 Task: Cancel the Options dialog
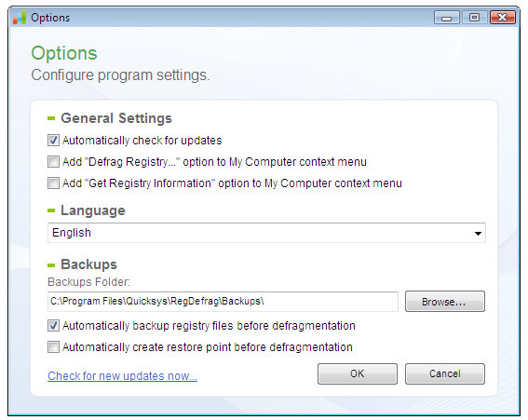coord(445,373)
